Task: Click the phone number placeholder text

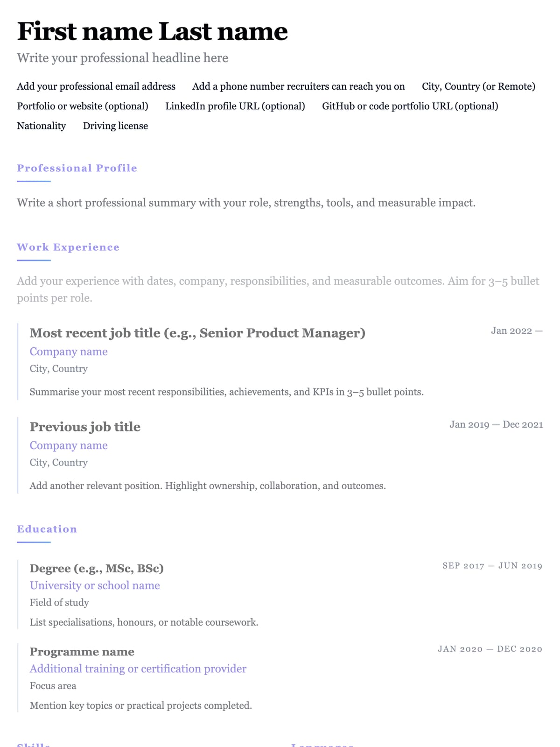Action: pos(298,86)
